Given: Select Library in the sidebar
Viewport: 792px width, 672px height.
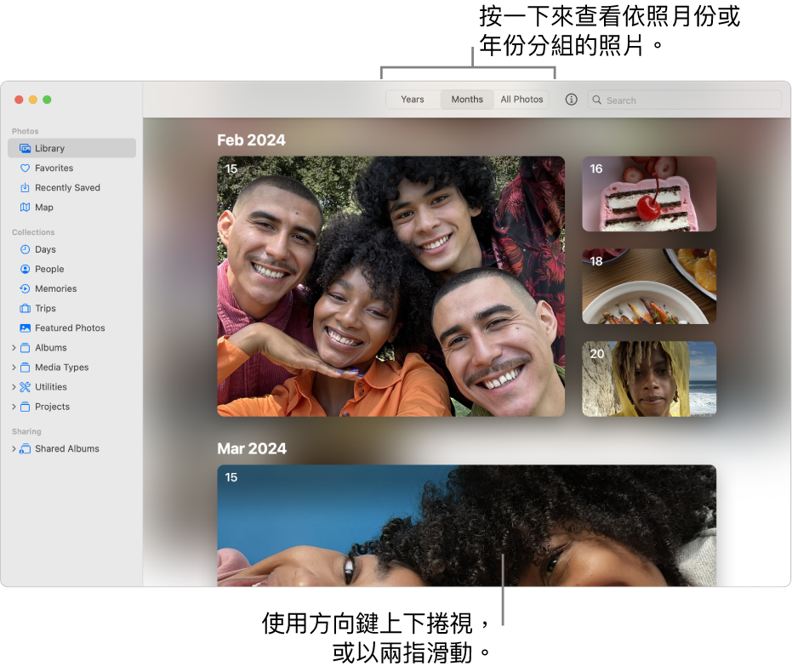Looking at the screenshot, I should [x=71, y=149].
